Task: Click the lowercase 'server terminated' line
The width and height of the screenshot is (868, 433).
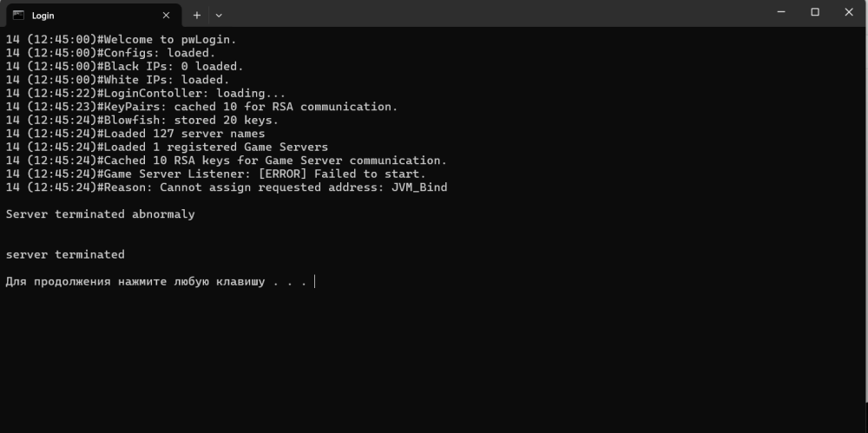Action: 65,254
